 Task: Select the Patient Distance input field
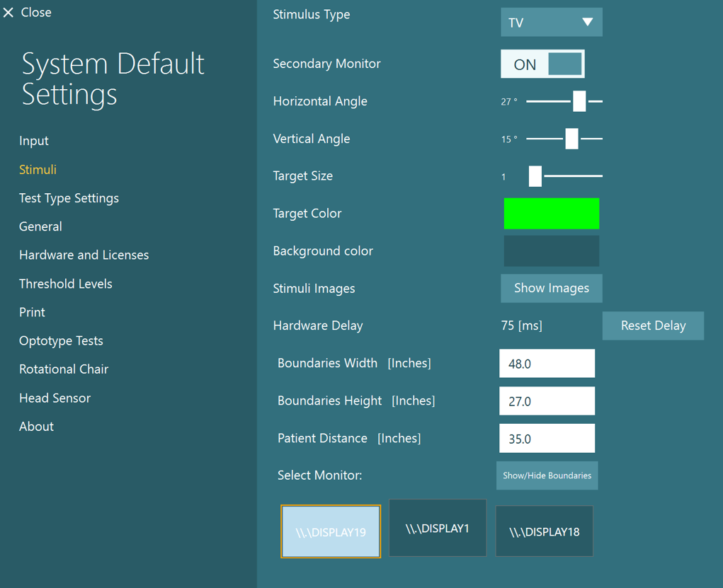coord(547,439)
